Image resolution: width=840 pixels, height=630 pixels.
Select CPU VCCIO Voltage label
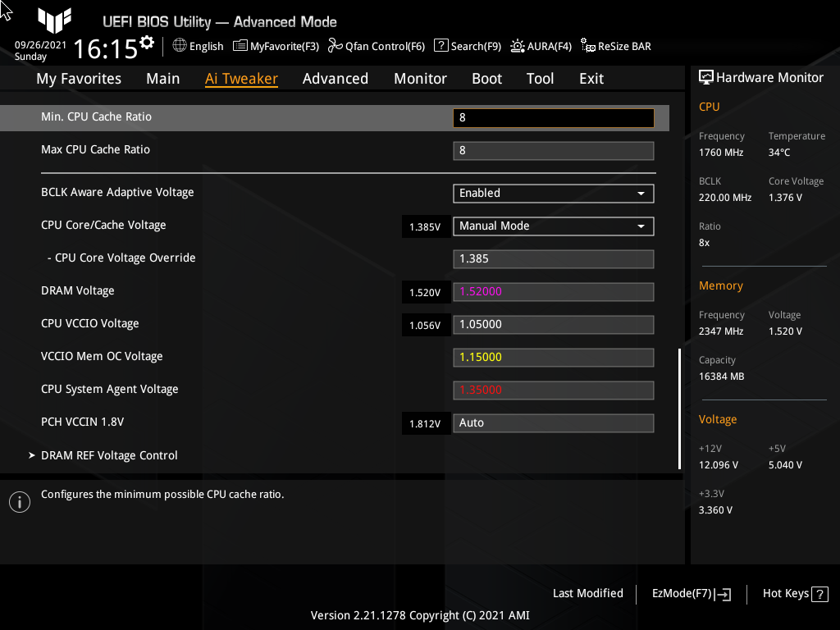pos(90,323)
